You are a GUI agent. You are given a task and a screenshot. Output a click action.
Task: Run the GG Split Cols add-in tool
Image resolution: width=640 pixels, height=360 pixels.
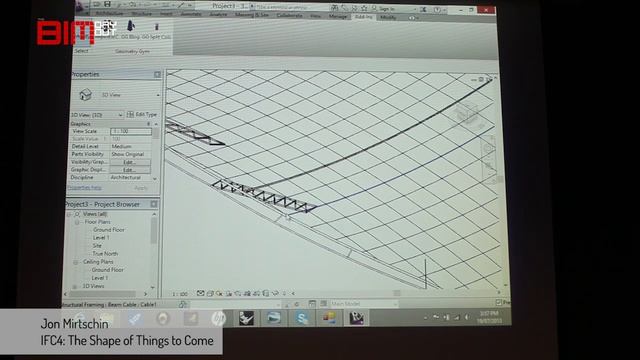tap(156, 31)
